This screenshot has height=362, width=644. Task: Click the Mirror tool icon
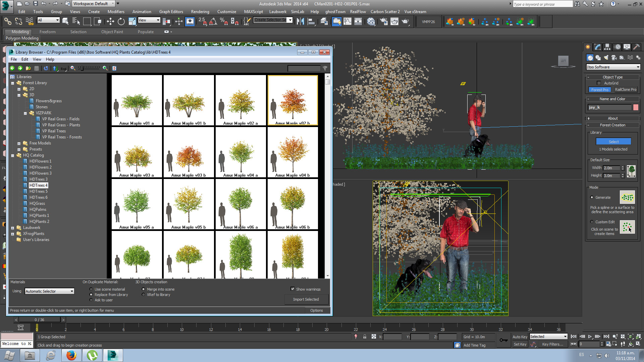click(300, 22)
